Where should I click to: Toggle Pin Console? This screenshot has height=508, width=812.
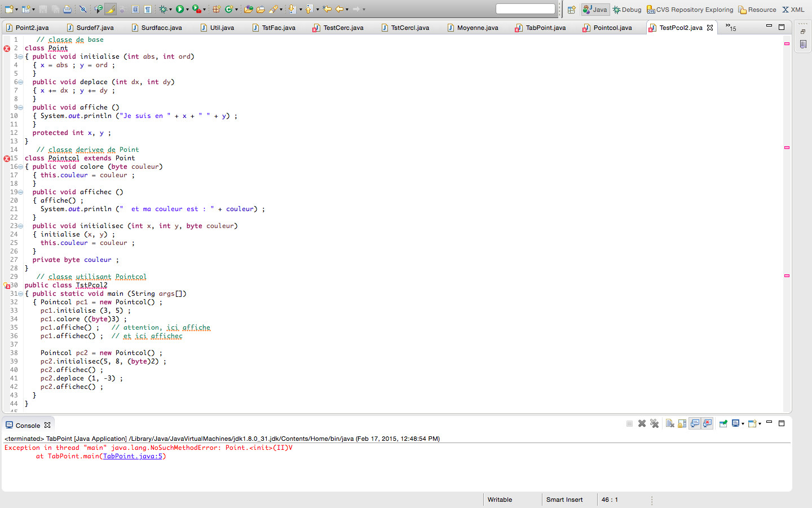click(723, 423)
